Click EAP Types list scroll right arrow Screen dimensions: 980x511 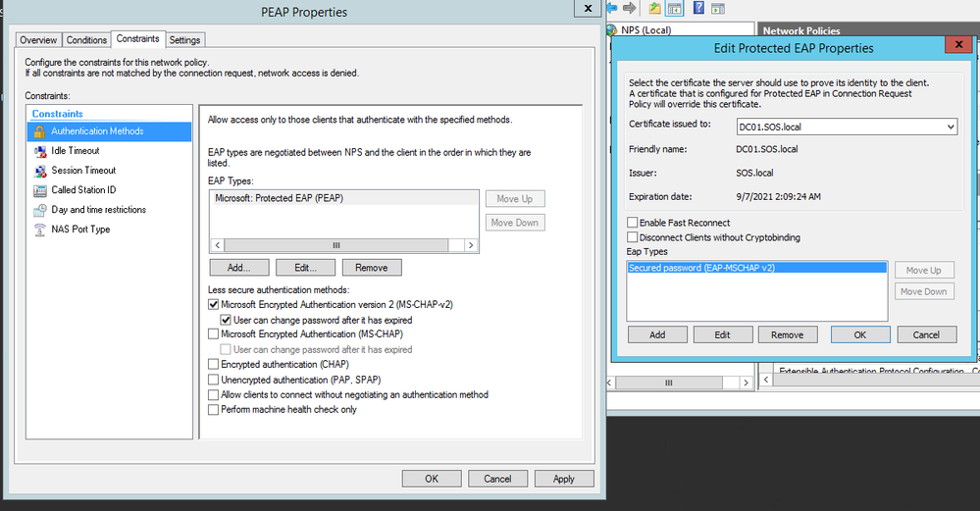[x=471, y=245]
